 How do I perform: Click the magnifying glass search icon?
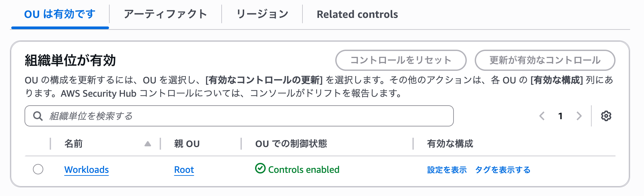pyautogui.click(x=38, y=116)
